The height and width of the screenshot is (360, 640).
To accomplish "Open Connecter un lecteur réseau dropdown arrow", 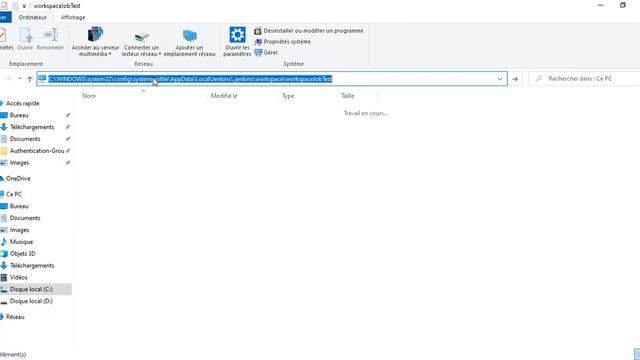I will (160, 54).
